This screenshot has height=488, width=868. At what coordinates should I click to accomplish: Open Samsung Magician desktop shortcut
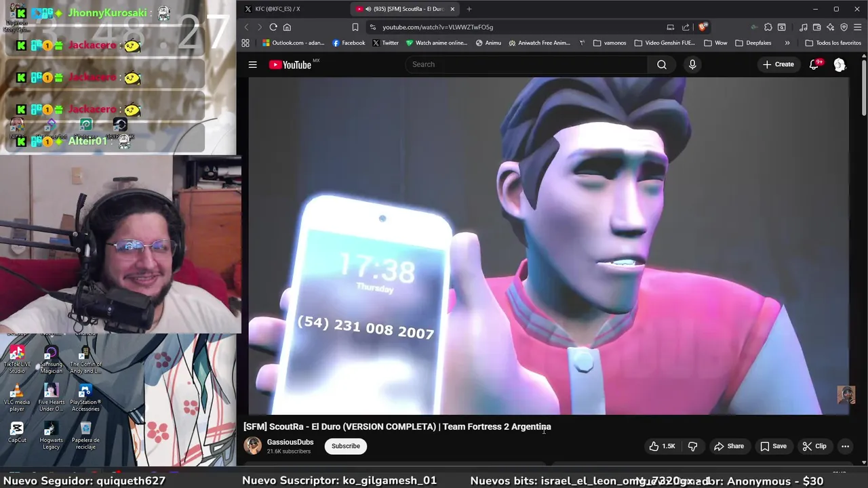pos(51,359)
